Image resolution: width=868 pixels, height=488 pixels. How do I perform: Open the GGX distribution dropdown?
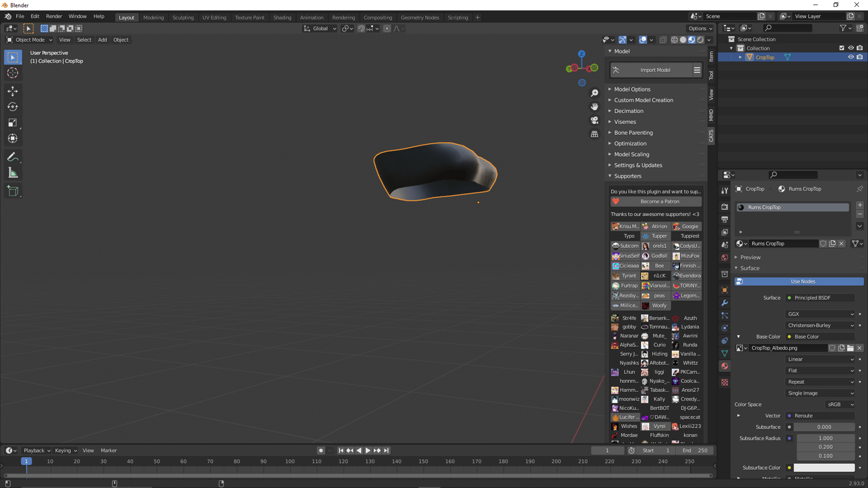(820, 314)
